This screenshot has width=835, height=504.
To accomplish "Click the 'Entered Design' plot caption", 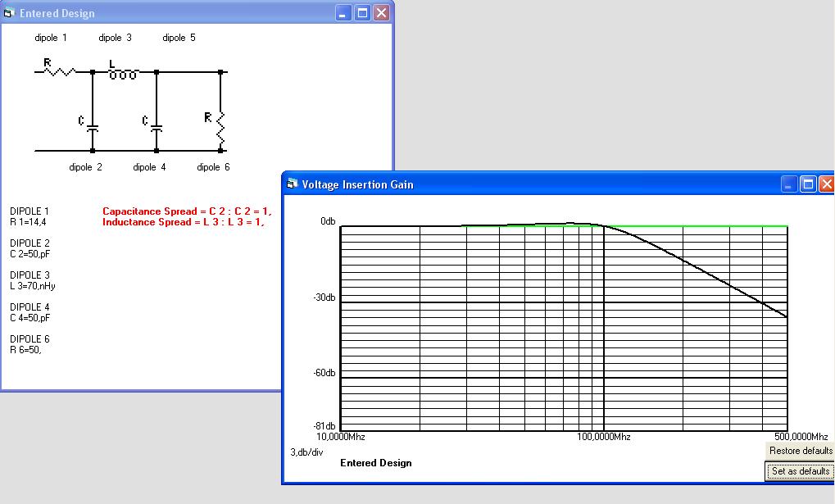I will (x=376, y=463).
